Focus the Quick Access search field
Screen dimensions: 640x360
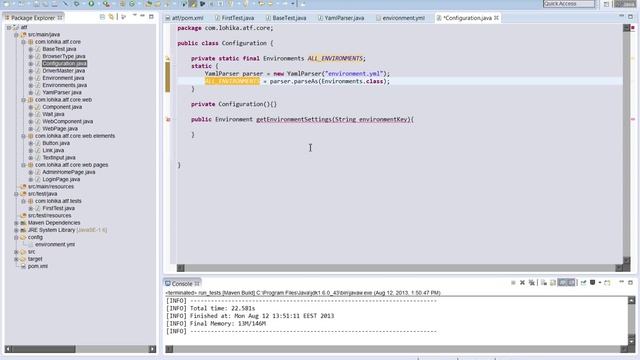click(x=569, y=4)
